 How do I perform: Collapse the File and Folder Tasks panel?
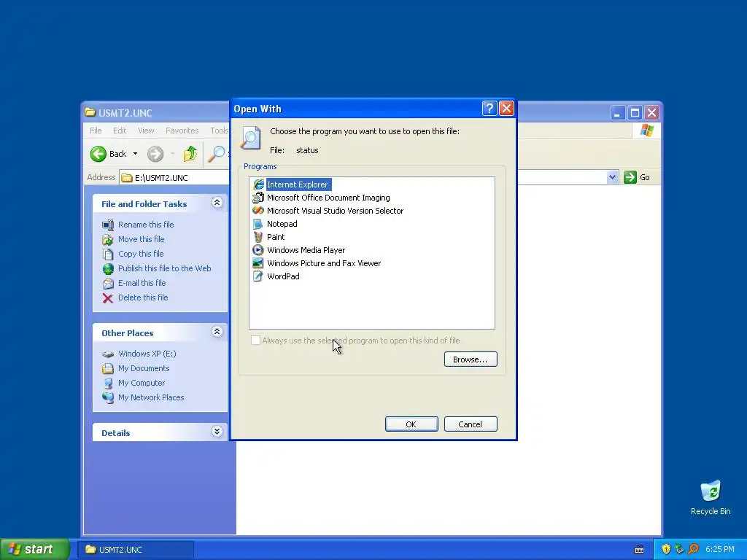tap(217, 203)
